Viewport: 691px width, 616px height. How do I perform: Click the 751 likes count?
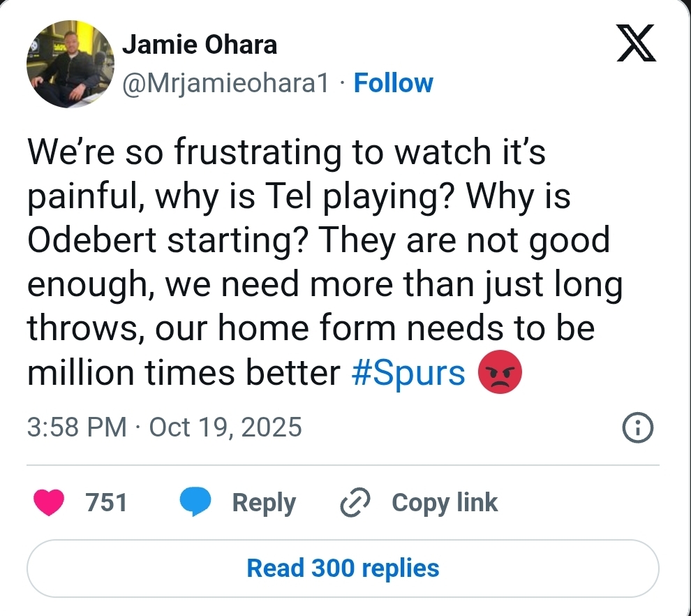coord(106,503)
